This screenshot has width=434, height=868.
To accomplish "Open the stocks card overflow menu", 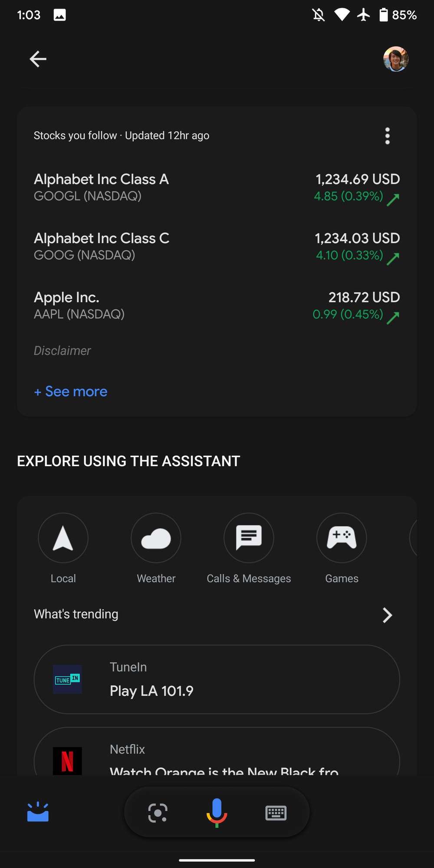I will pos(387,136).
